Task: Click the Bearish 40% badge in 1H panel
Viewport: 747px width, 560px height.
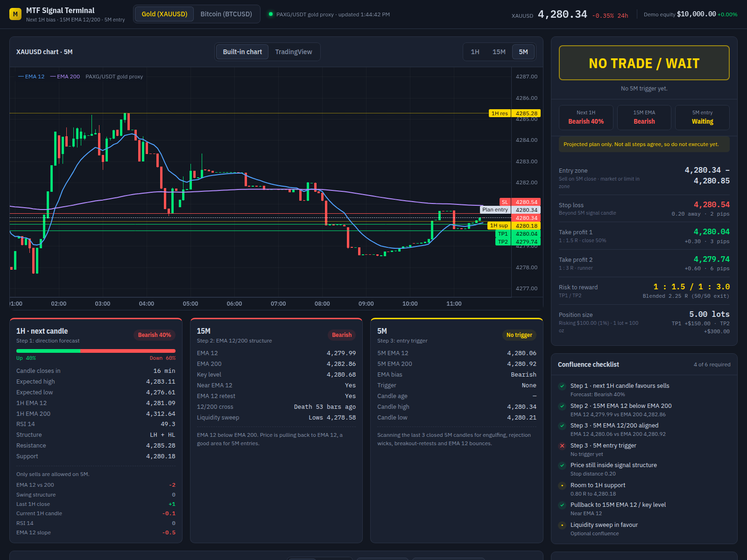Action: 155,335
